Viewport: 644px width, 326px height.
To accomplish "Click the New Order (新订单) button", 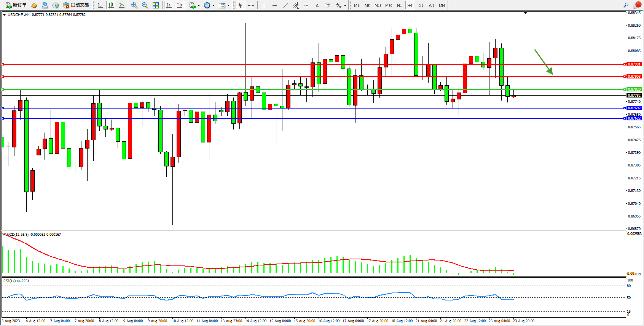I will click(x=16, y=5).
